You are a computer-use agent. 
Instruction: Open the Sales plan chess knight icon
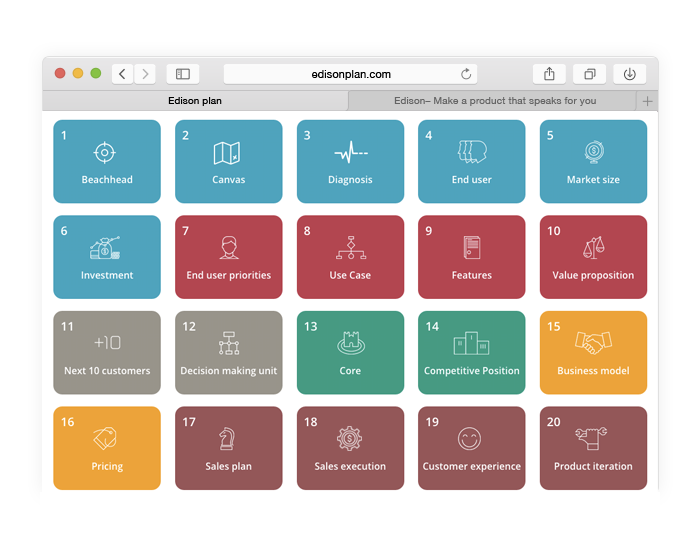227,438
